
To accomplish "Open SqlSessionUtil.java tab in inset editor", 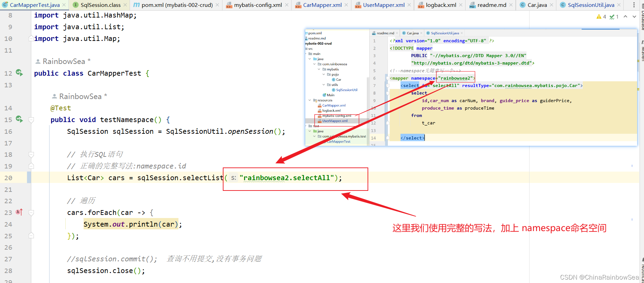I will coord(445,33).
